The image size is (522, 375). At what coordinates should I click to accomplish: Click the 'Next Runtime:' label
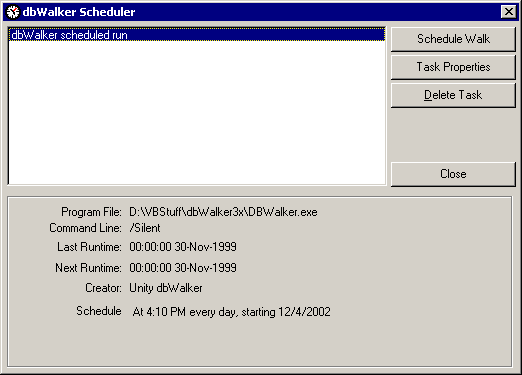[88, 268]
